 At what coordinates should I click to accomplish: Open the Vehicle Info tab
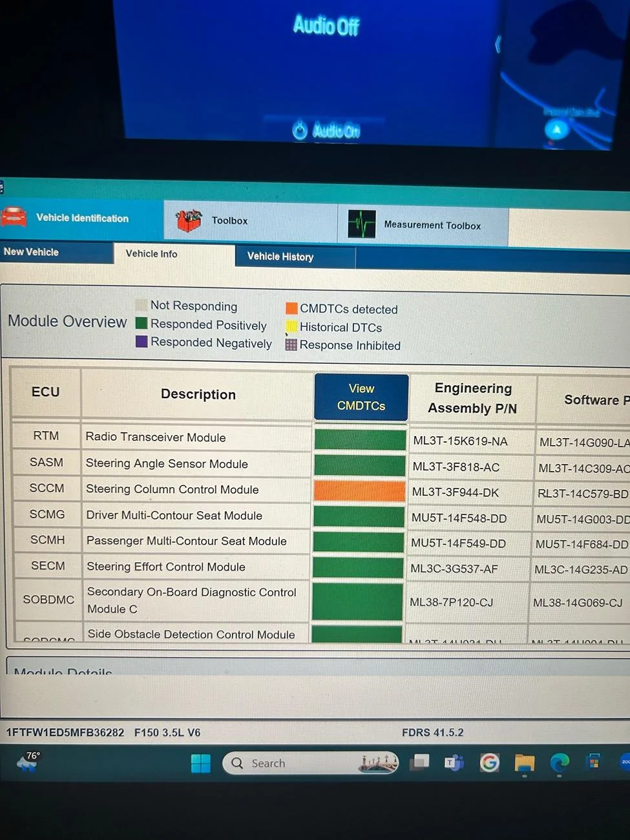(152, 254)
